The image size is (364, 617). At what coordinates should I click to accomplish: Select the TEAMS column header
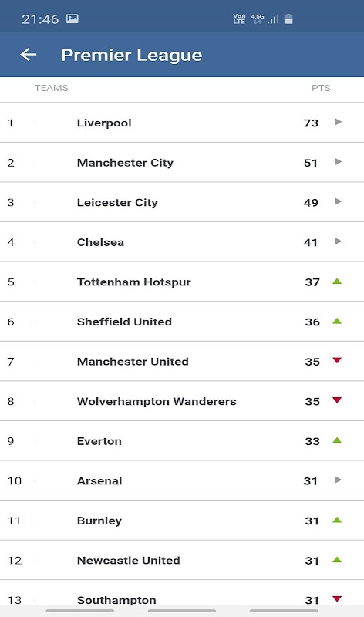51,88
